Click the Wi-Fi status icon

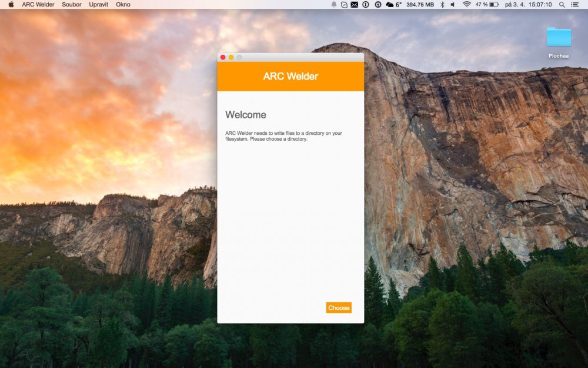pyautogui.click(x=466, y=4)
